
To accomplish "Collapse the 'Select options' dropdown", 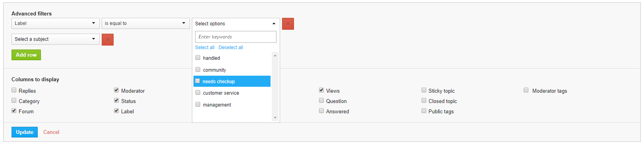I will click(x=236, y=24).
